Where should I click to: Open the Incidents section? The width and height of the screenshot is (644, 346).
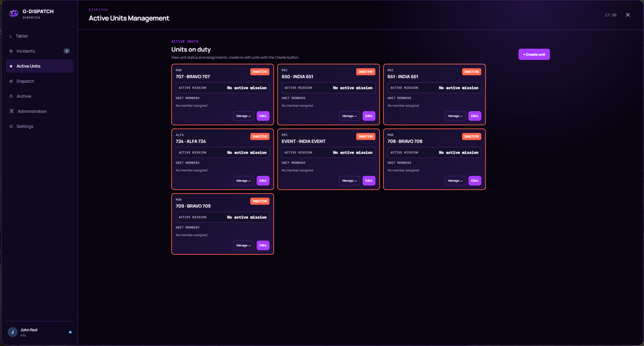coord(40,51)
